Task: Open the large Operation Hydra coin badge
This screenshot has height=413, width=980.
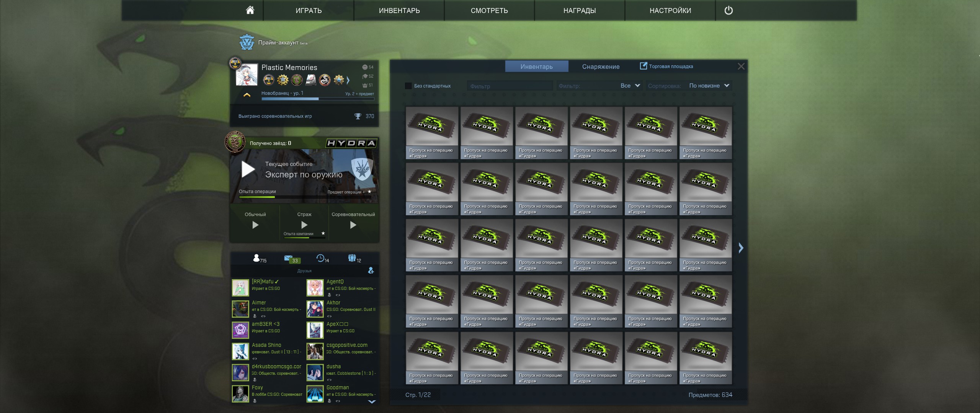Action: tap(235, 142)
